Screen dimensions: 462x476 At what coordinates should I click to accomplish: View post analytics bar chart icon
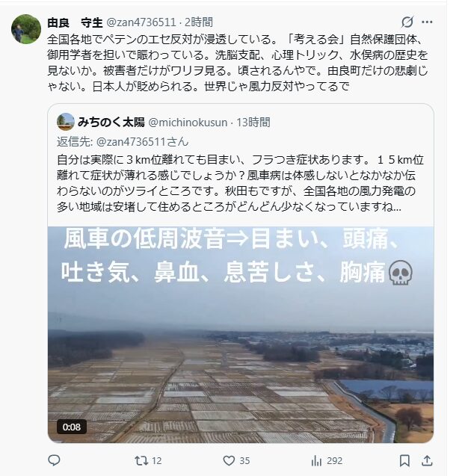(x=316, y=461)
